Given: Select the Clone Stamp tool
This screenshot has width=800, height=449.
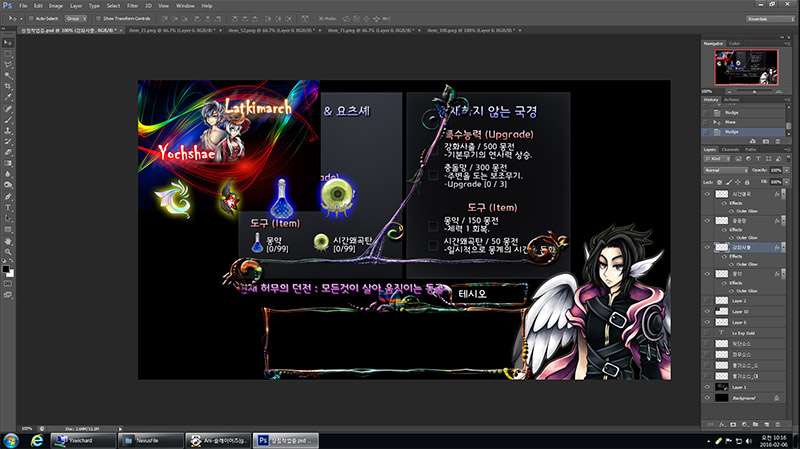Looking at the screenshot, I should [8, 131].
